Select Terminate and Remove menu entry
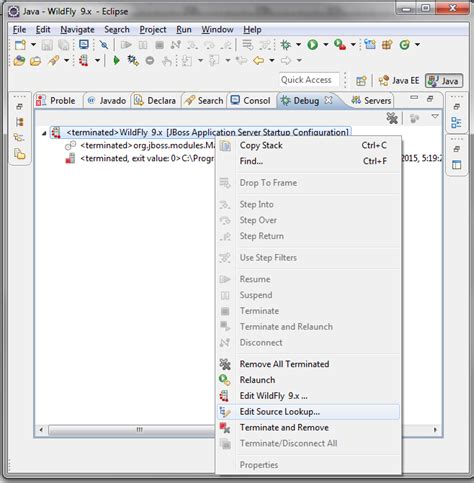 308,428
